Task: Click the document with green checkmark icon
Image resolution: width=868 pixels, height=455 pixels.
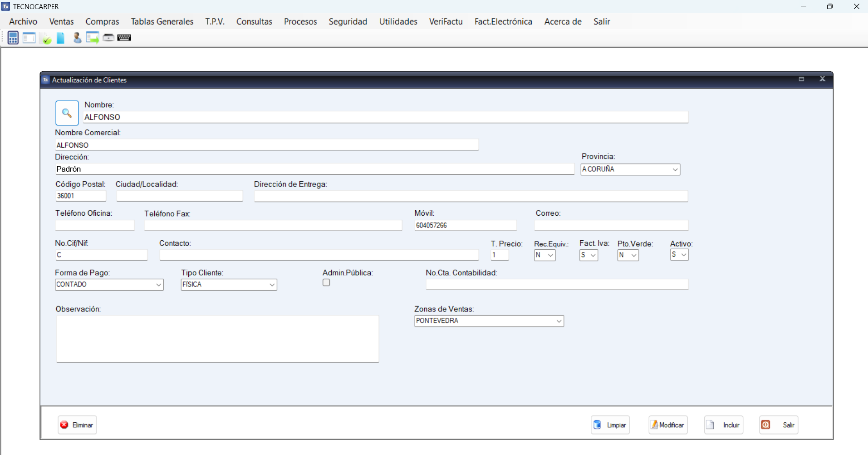Action: [45, 38]
